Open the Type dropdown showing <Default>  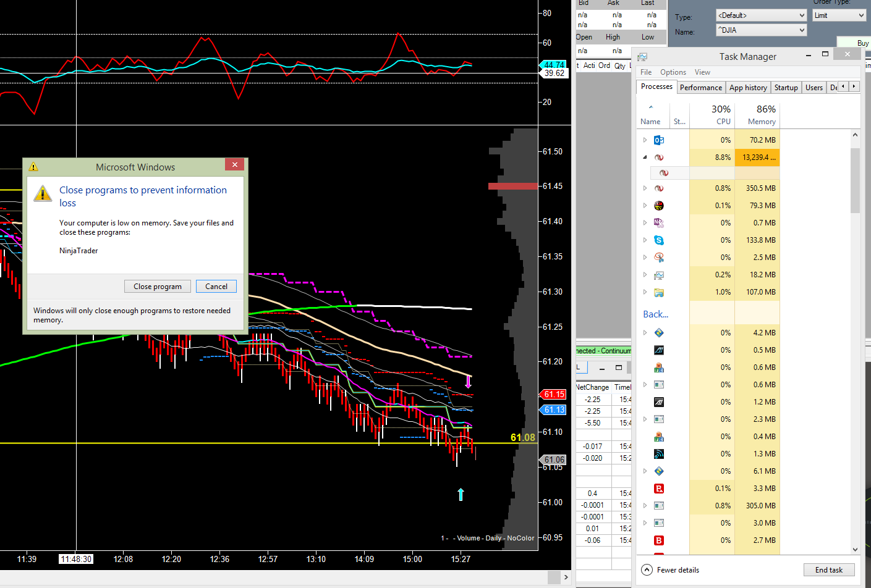coord(762,15)
